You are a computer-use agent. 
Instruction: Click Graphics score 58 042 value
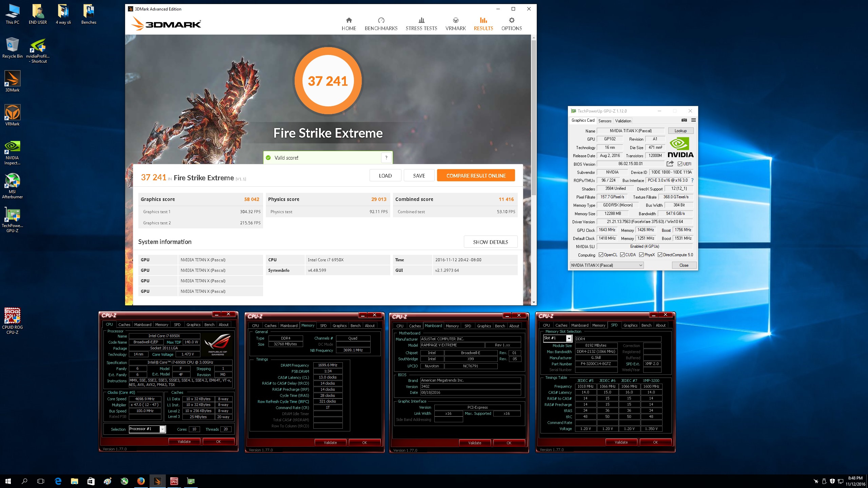[252, 199]
